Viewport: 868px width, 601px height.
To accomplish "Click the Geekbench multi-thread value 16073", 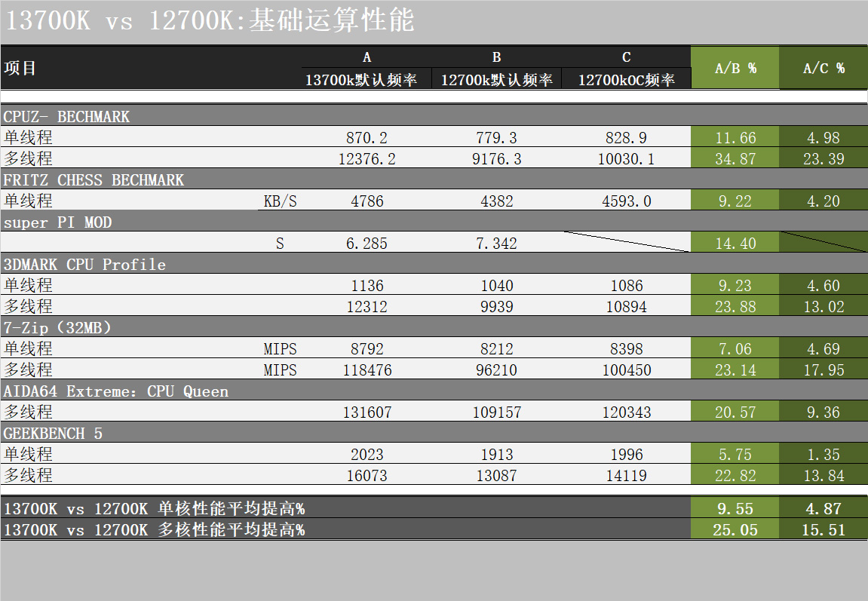I will point(367,475).
